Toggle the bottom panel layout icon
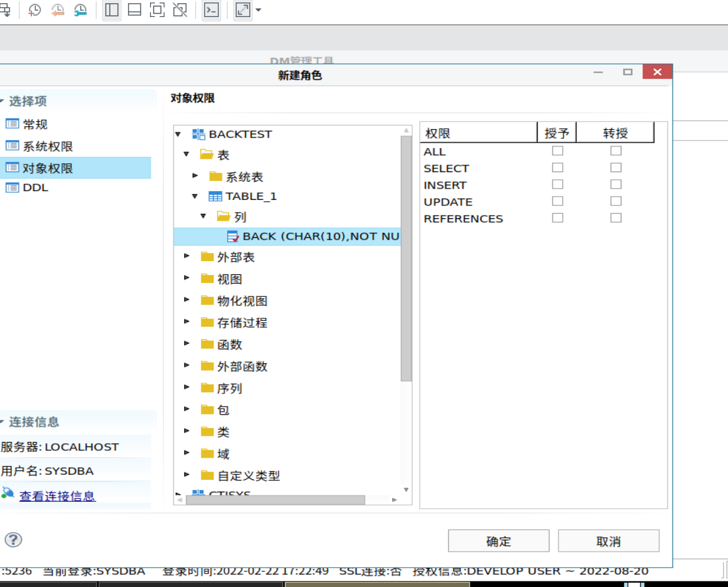728x587 pixels. (135, 9)
